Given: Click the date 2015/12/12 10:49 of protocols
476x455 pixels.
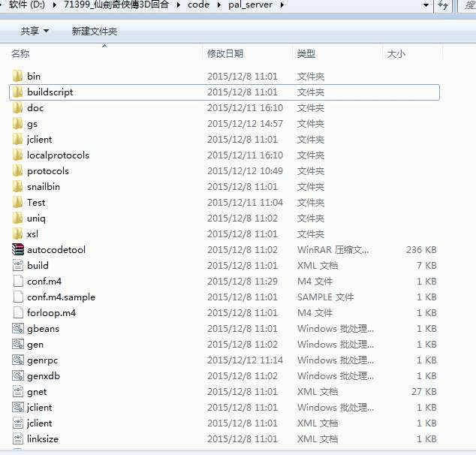Looking at the screenshot, I should pos(245,171).
